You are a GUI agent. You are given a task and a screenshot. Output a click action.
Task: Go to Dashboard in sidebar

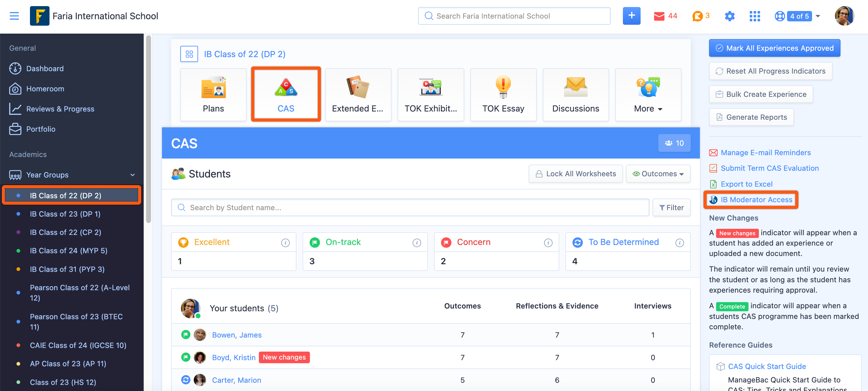(x=45, y=68)
